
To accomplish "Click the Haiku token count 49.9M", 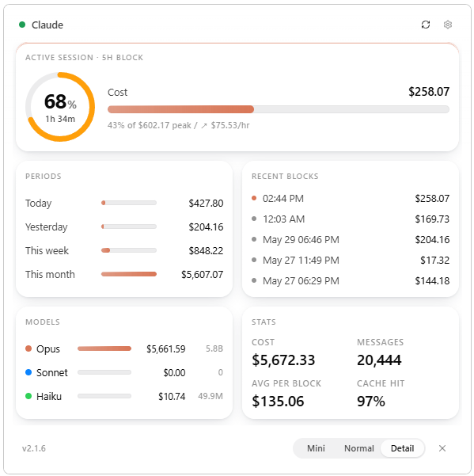I will (x=210, y=396).
